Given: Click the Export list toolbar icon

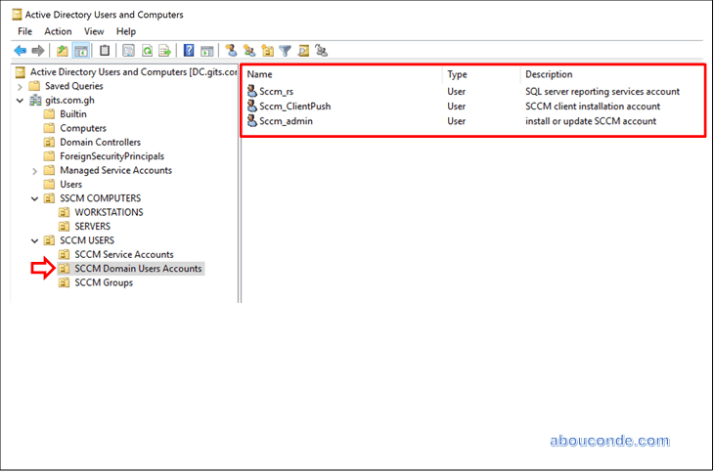Looking at the screenshot, I should click(x=163, y=50).
